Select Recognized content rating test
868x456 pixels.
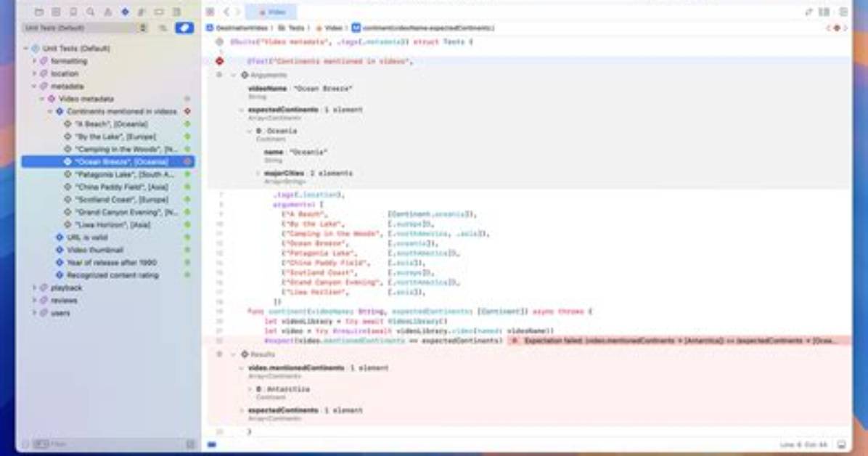click(x=108, y=275)
